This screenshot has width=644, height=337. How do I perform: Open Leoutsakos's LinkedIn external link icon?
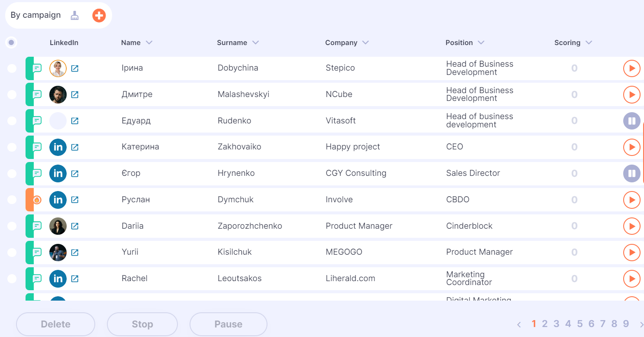[x=75, y=279]
